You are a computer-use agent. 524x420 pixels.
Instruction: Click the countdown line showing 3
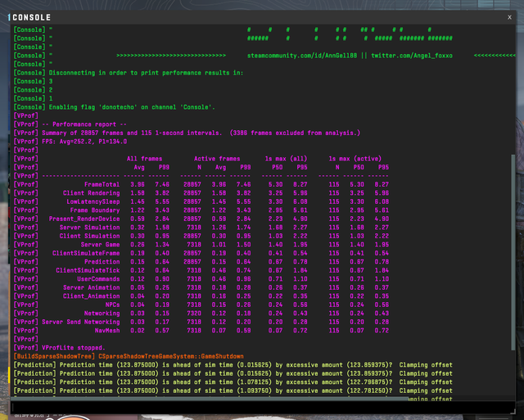[x=51, y=82]
